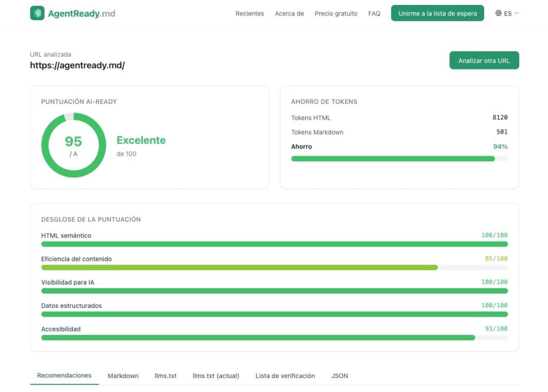Image resolution: width=548 pixels, height=392 pixels.
Task: Select the llms.txt (actual) tab
Action: coord(216,376)
